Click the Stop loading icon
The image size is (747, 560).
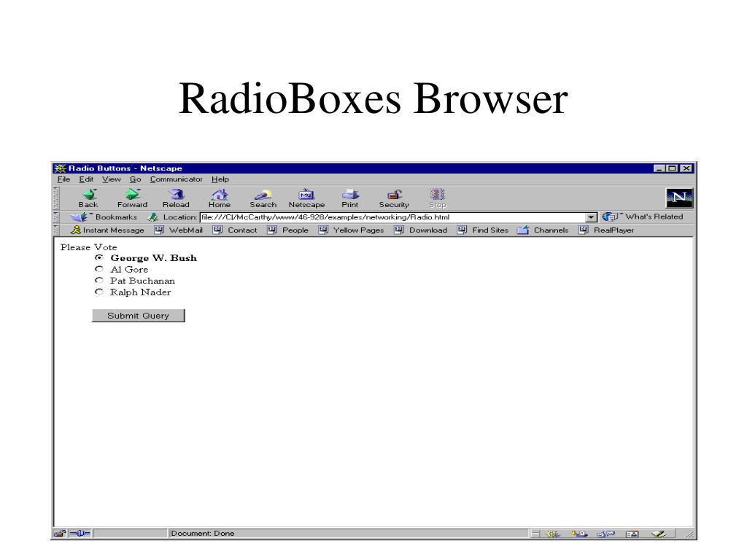(438, 194)
